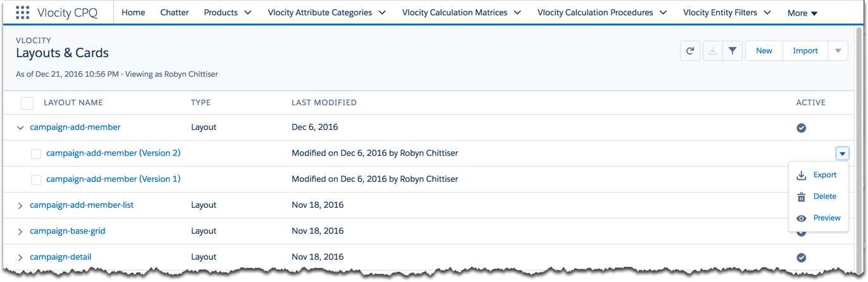This screenshot has width=868, height=282.
Task: Click the download icon button in toolbar
Action: [x=712, y=51]
